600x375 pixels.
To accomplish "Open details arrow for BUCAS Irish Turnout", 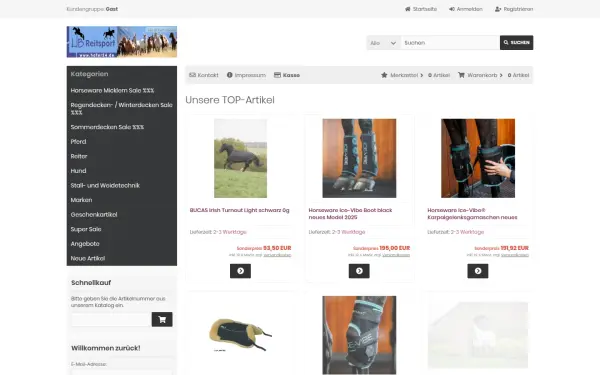I will tap(240, 271).
